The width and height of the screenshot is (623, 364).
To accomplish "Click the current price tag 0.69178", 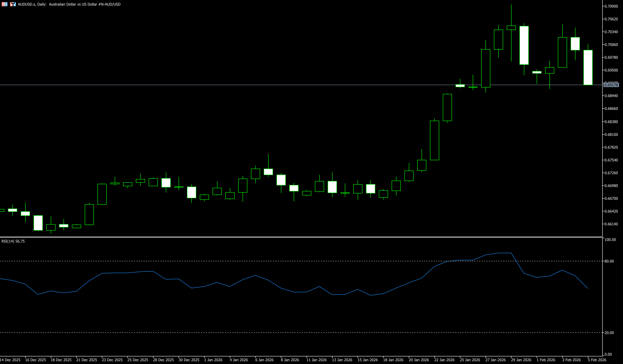I will point(611,85).
